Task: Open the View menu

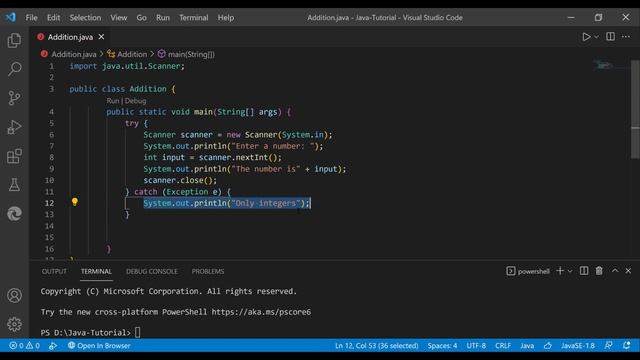Action: 118,18
